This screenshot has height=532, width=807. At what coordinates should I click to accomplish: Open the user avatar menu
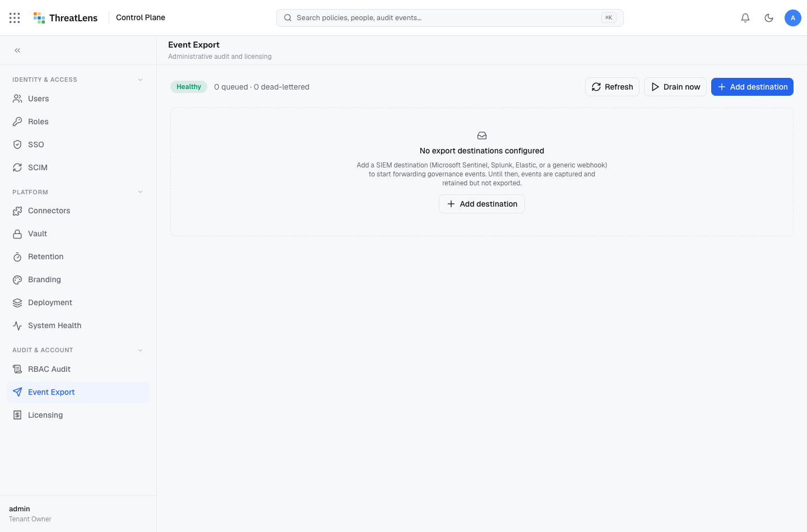[793, 18]
